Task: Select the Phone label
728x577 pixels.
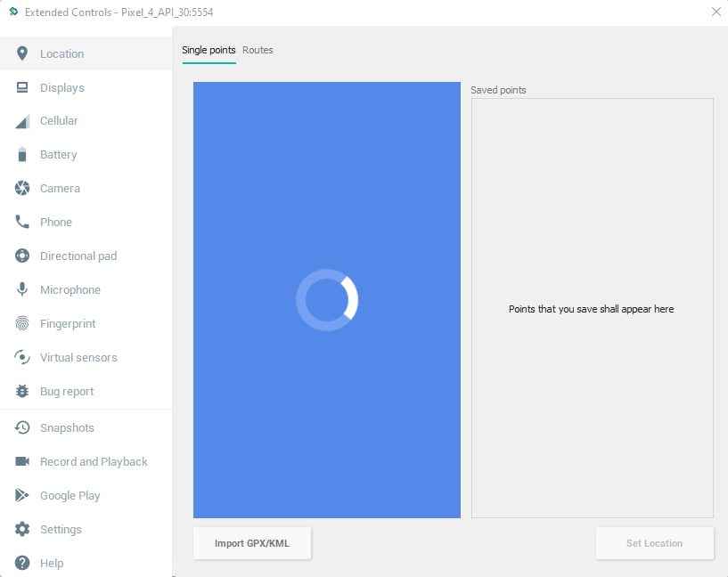Action: click(x=56, y=223)
